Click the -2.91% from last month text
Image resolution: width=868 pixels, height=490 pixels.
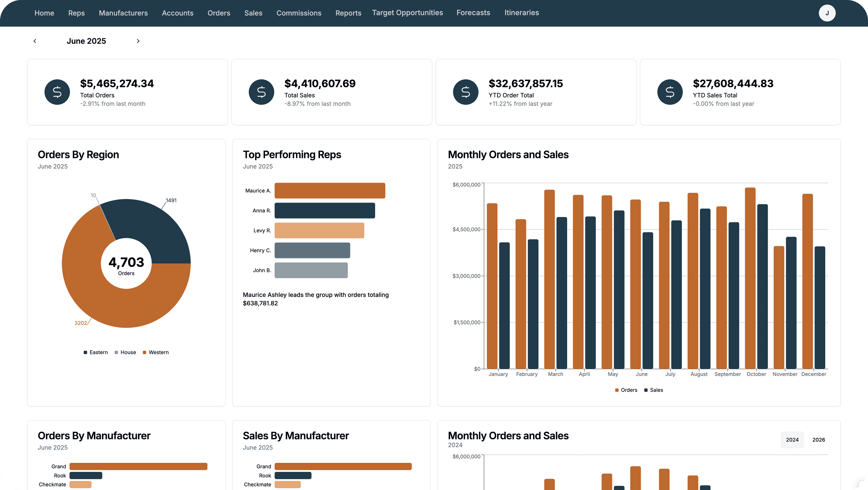pos(113,104)
